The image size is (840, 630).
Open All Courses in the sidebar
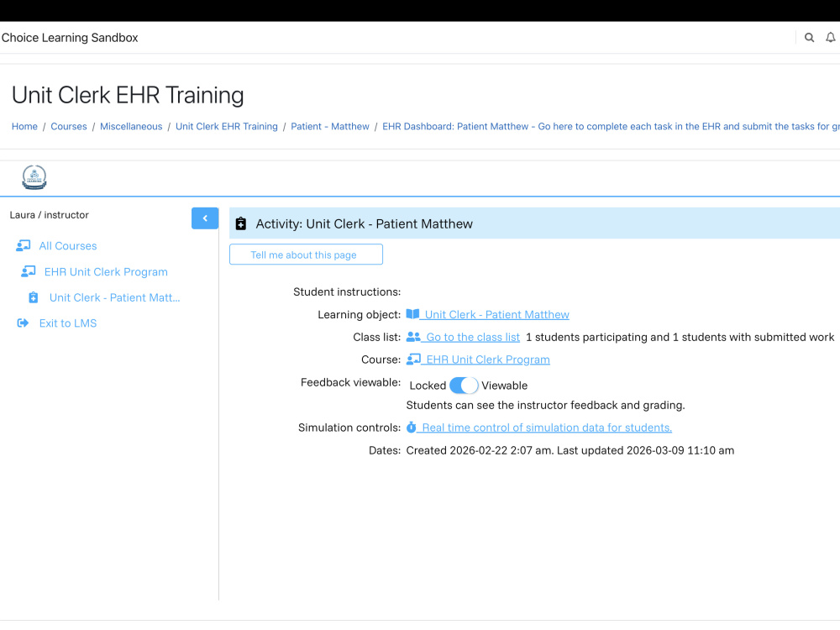(68, 246)
